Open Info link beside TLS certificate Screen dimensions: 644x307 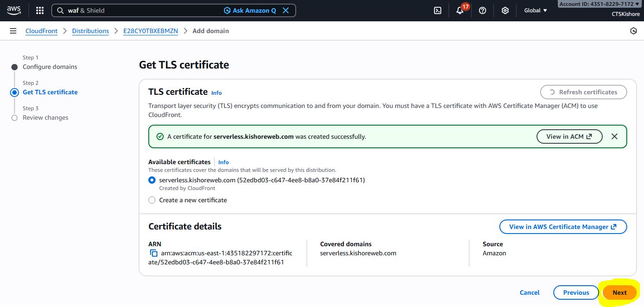[216, 93]
